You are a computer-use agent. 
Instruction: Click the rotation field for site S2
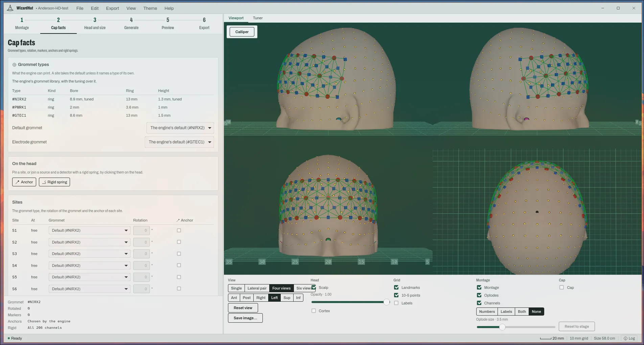(141, 242)
